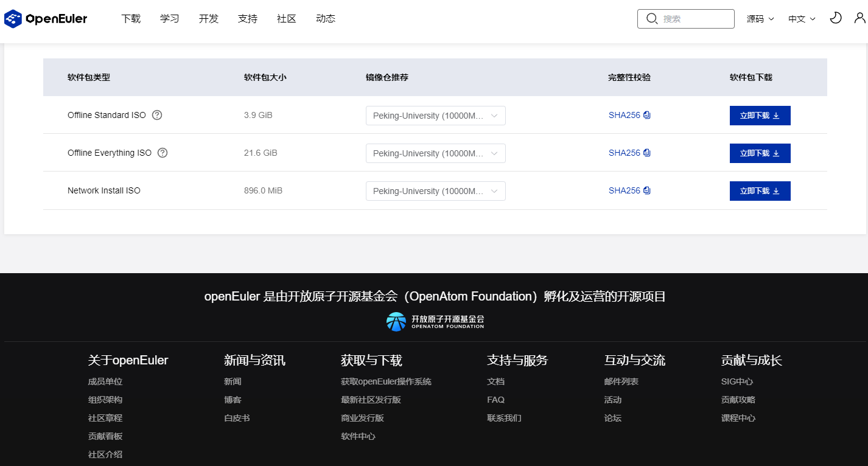Open the 社区 menu
This screenshot has width=868, height=466.
click(287, 19)
